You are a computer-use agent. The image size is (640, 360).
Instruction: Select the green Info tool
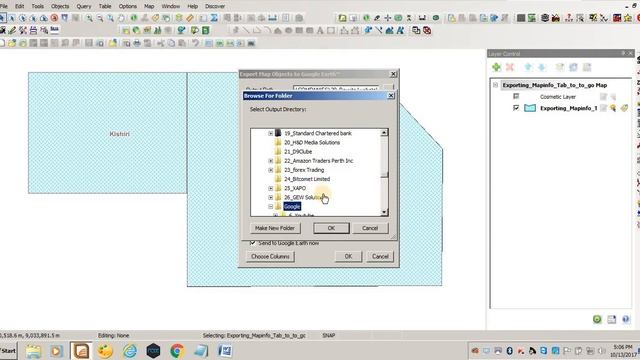[x=133, y=18]
